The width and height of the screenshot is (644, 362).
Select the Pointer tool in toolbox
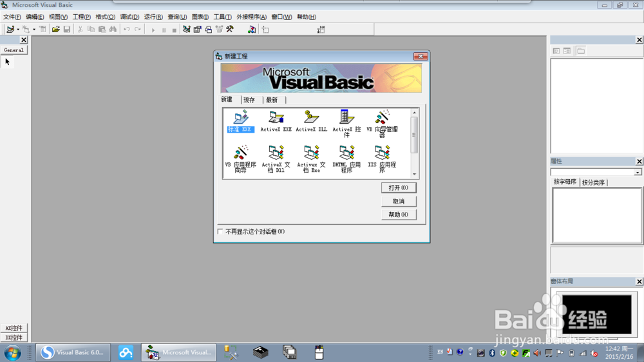[7, 62]
